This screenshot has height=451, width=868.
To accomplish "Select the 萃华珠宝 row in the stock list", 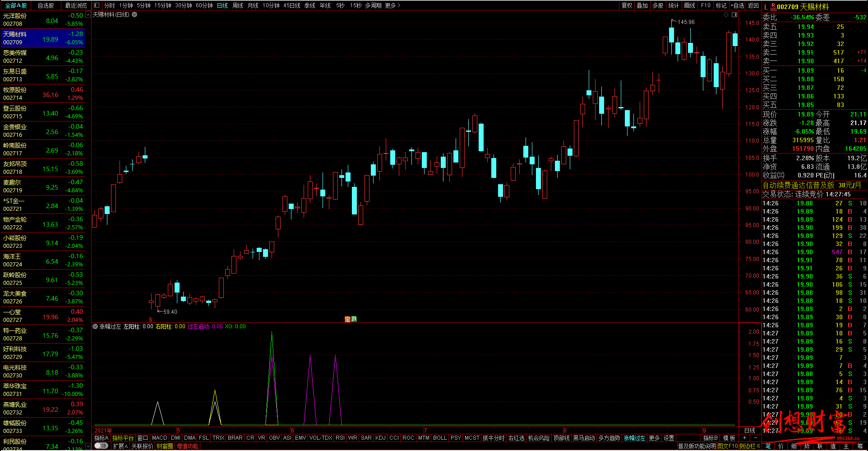I will [42, 390].
